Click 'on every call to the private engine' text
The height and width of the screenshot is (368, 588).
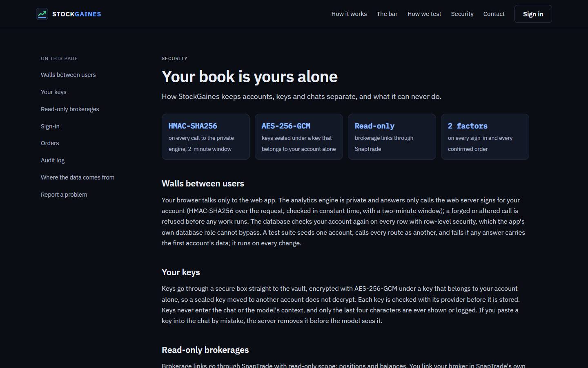pyautogui.click(x=201, y=144)
